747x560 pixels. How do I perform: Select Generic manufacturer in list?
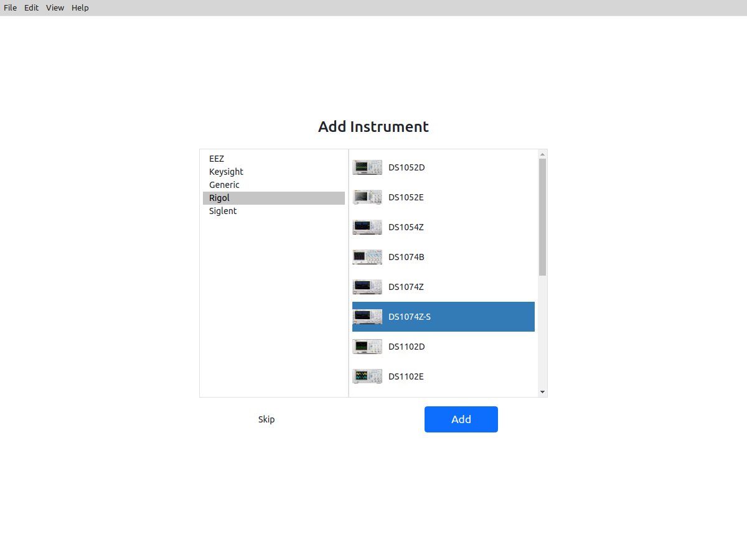(274, 185)
